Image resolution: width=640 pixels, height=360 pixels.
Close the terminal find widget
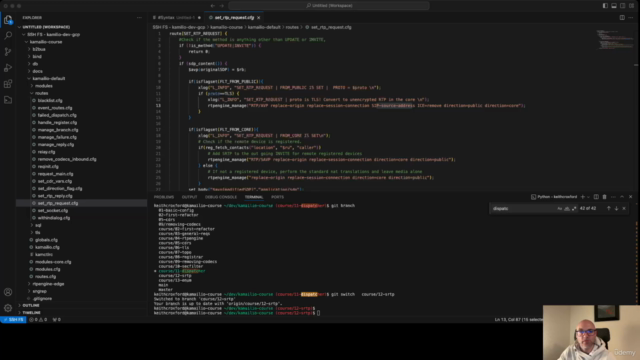(624, 209)
